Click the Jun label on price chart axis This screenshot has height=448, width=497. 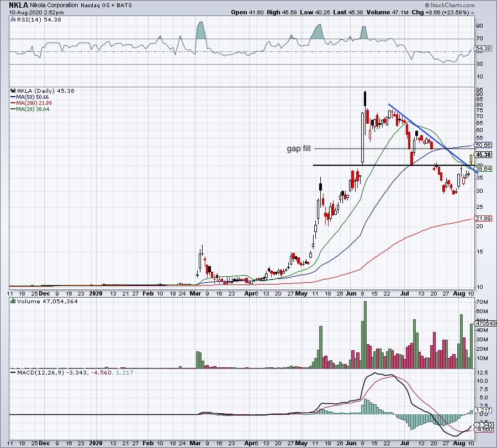(x=351, y=293)
